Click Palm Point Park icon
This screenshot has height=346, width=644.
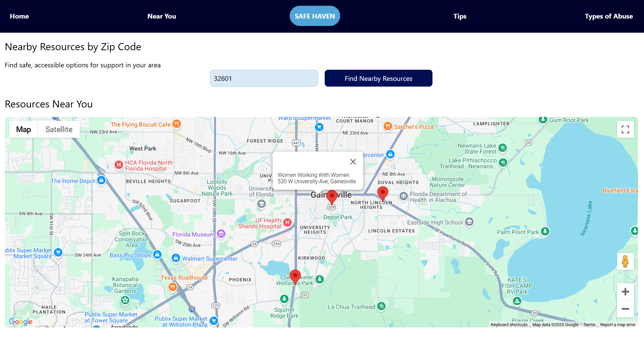[545, 231]
